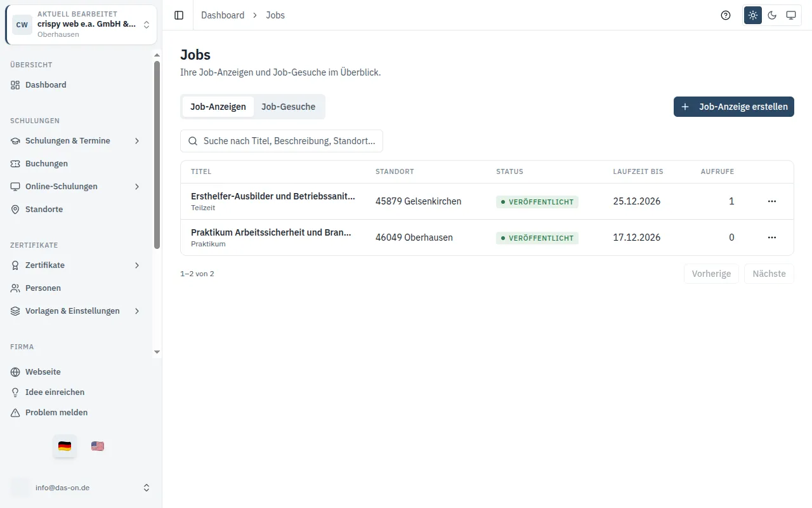
Task: Click sidebar scroll-up arrow
Action: point(157,55)
